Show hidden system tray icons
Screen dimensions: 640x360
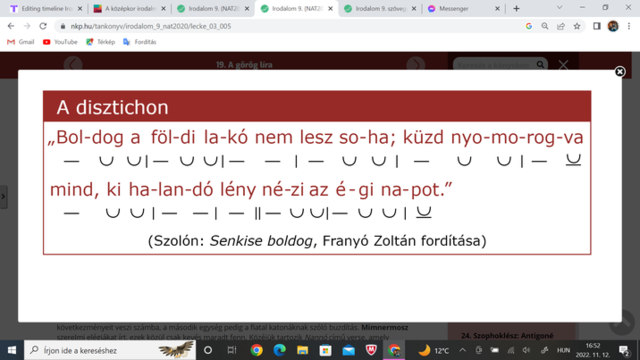462,350
